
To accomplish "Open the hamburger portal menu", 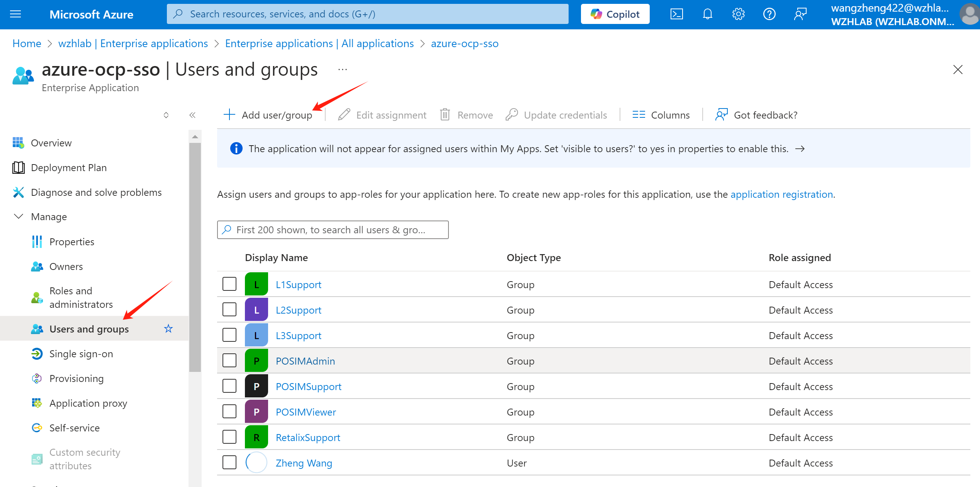I will tap(15, 14).
